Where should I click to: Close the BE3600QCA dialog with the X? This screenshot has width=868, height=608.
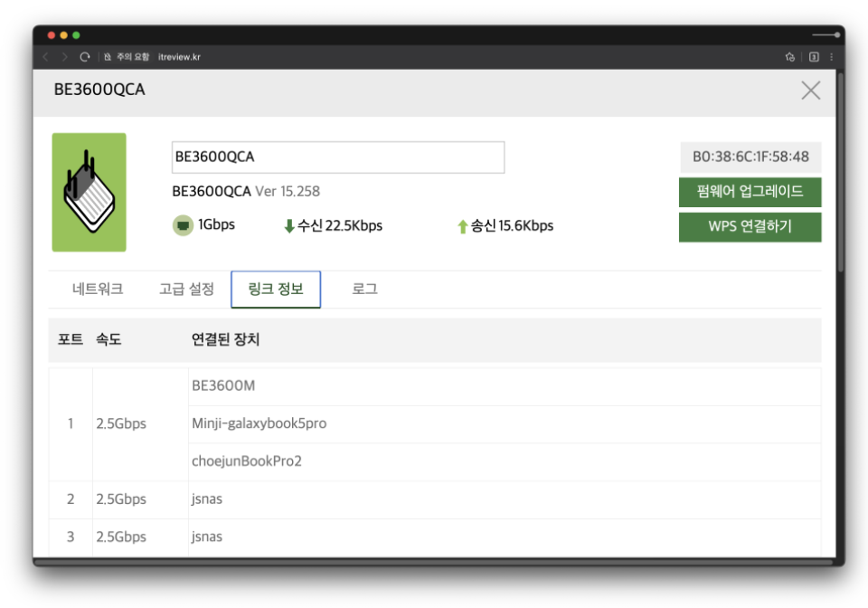811,90
